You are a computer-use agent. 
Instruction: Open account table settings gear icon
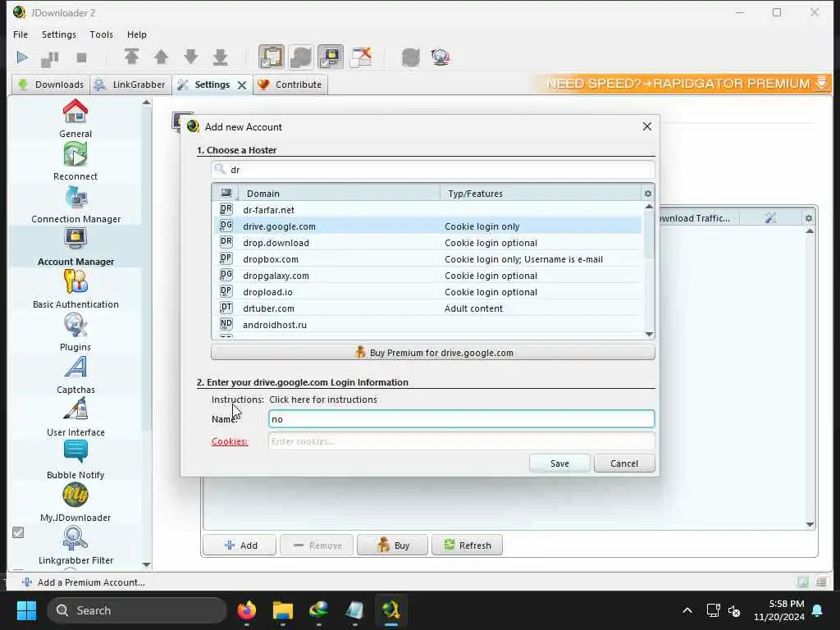click(x=808, y=218)
